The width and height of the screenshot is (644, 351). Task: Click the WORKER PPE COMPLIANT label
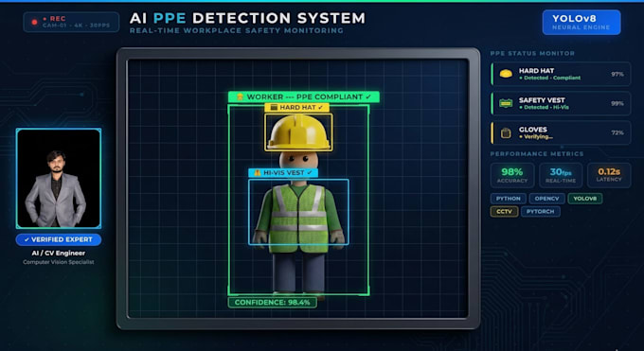303,97
